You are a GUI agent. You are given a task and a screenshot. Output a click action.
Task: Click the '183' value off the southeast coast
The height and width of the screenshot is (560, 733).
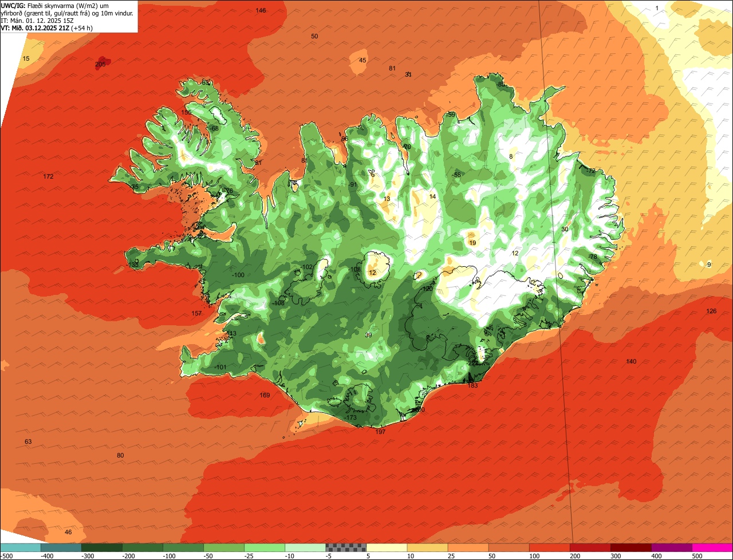point(472,385)
